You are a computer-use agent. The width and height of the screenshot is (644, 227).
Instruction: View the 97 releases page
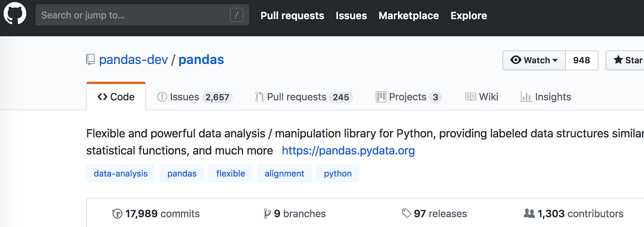pos(434,214)
